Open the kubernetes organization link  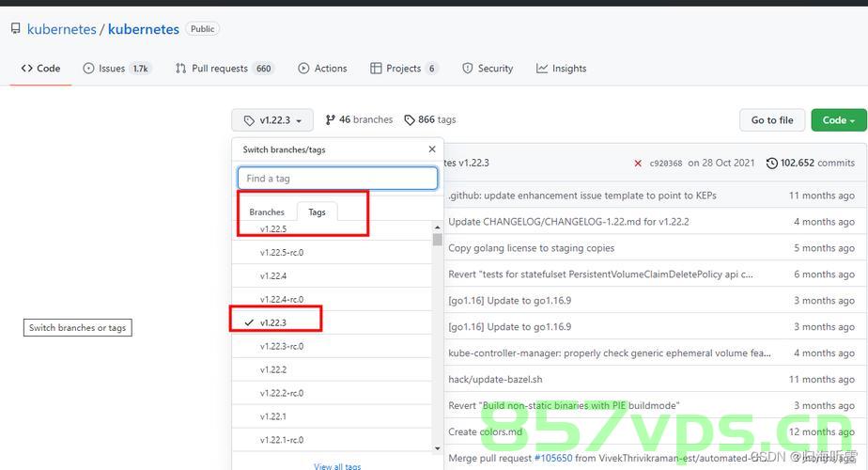[x=61, y=29]
